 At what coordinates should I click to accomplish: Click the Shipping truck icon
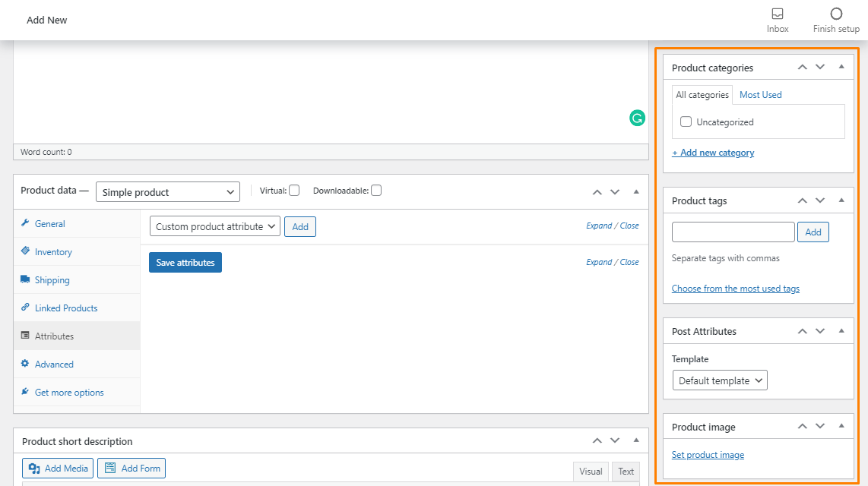coord(25,279)
